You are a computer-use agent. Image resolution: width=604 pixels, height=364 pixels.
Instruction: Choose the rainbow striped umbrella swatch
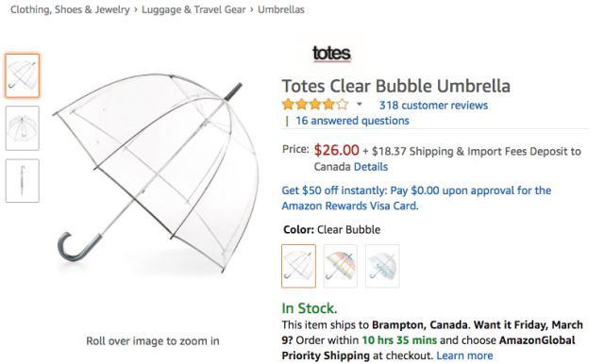pos(341,266)
